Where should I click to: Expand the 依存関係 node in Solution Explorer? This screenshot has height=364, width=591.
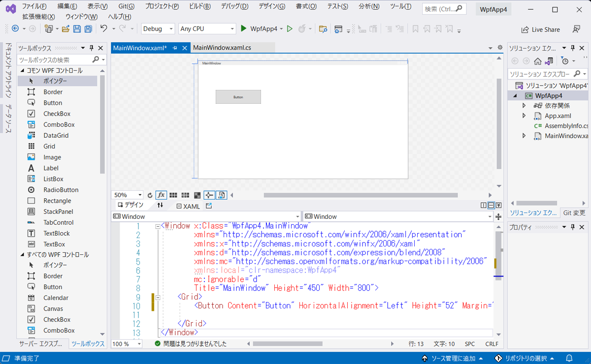[524, 105]
